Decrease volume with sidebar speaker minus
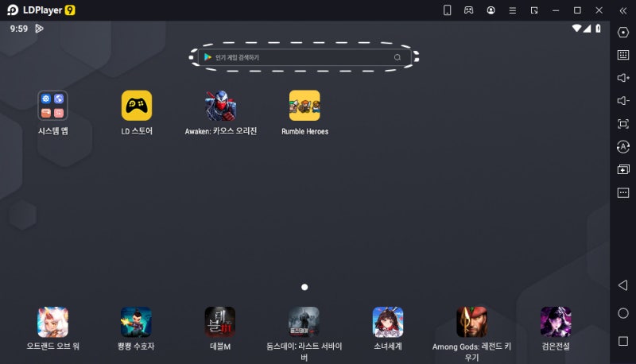This screenshot has width=636, height=364. coord(623,100)
